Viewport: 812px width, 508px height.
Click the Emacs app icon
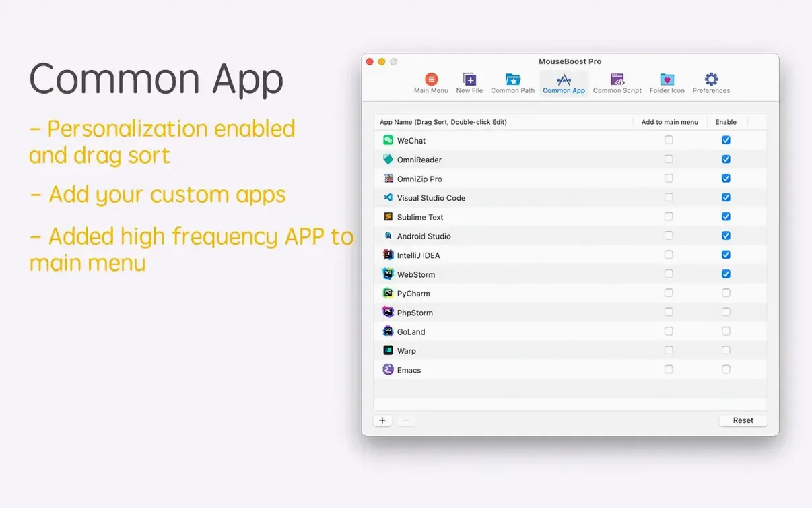(x=388, y=369)
